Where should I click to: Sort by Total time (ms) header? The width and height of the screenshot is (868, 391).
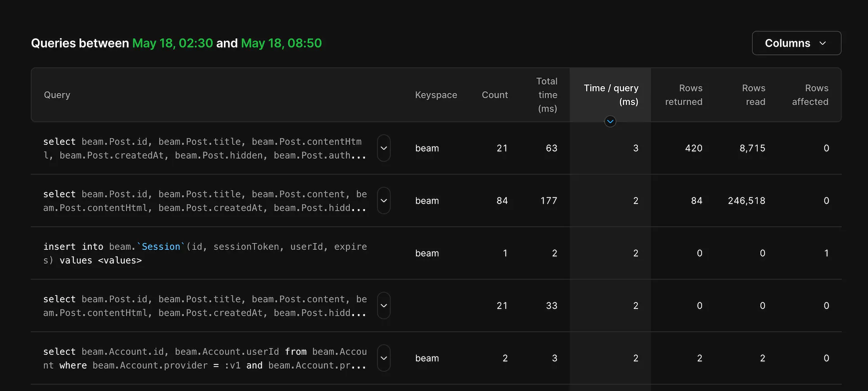tap(547, 95)
